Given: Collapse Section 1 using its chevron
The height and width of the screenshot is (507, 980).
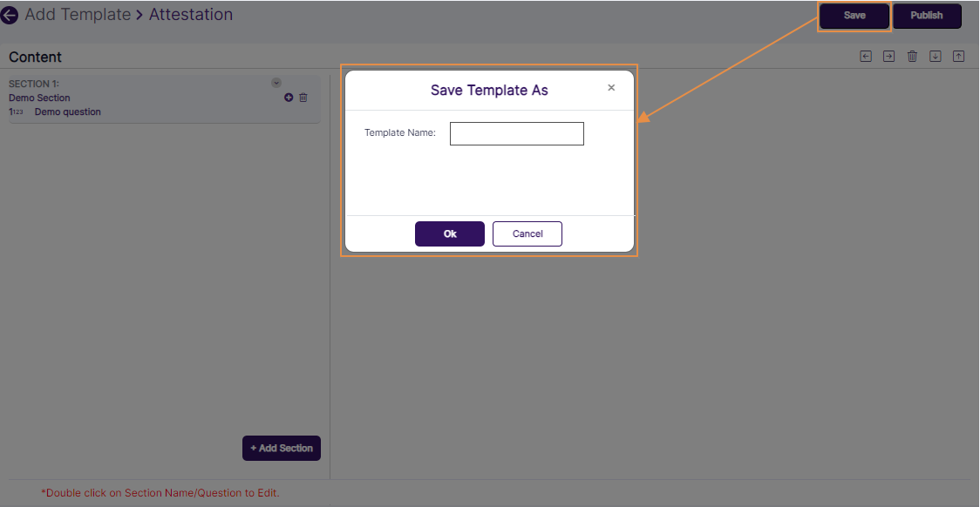Looking at the screenshot, I should pos(276,82).
